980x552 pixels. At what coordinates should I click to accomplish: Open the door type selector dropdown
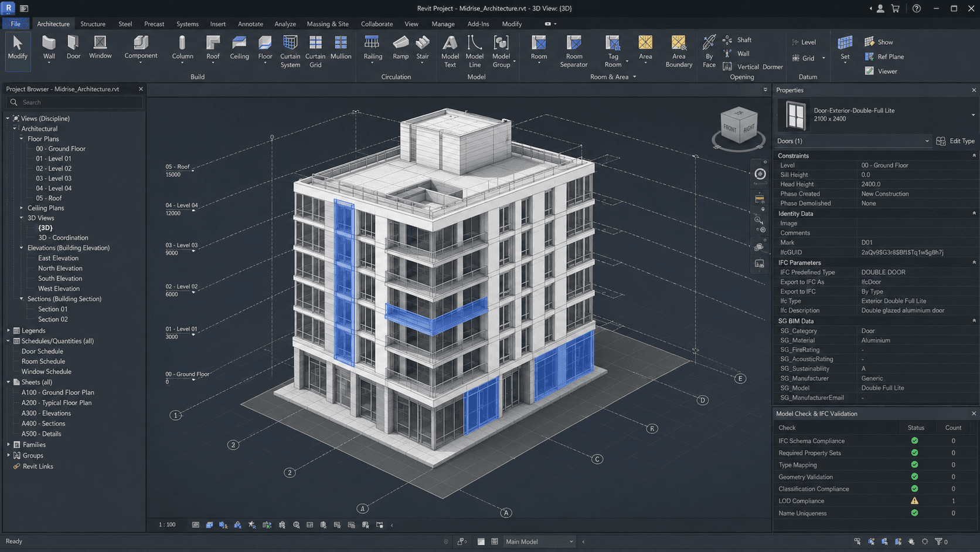(x=974, y=115)
